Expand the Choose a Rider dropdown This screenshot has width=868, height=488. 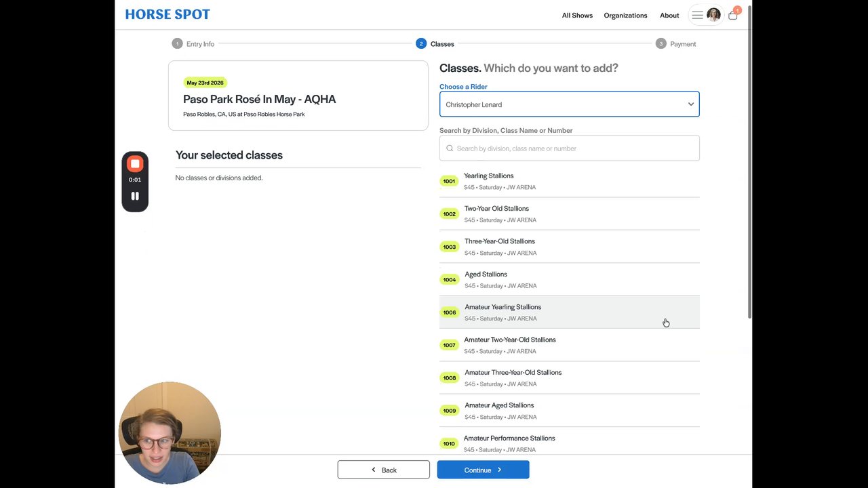coord(569,104)
